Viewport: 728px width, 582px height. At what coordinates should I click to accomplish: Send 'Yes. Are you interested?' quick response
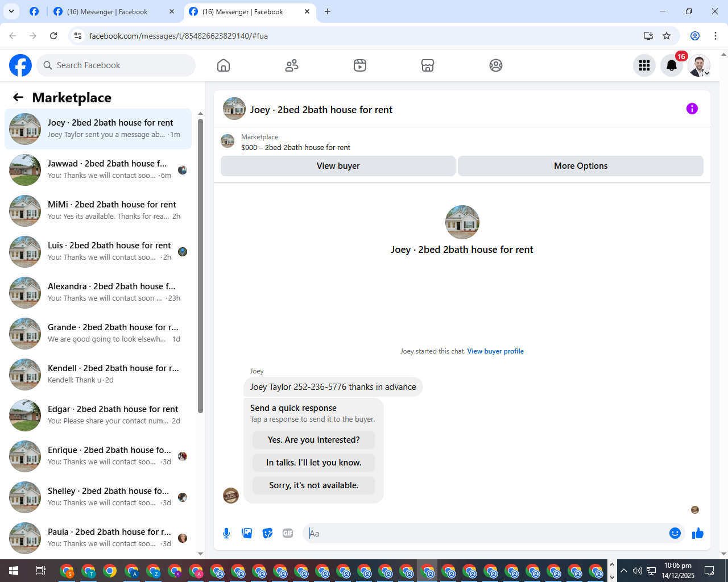[314, 440]
